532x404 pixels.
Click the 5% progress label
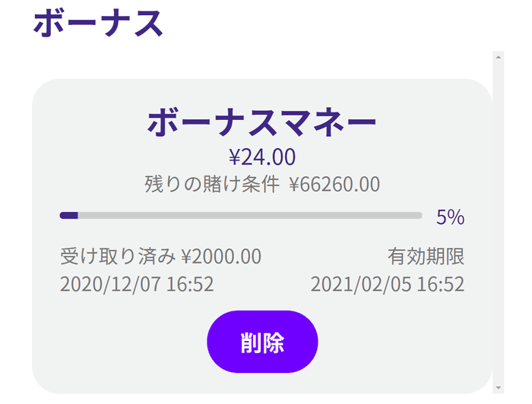[450, 217]
